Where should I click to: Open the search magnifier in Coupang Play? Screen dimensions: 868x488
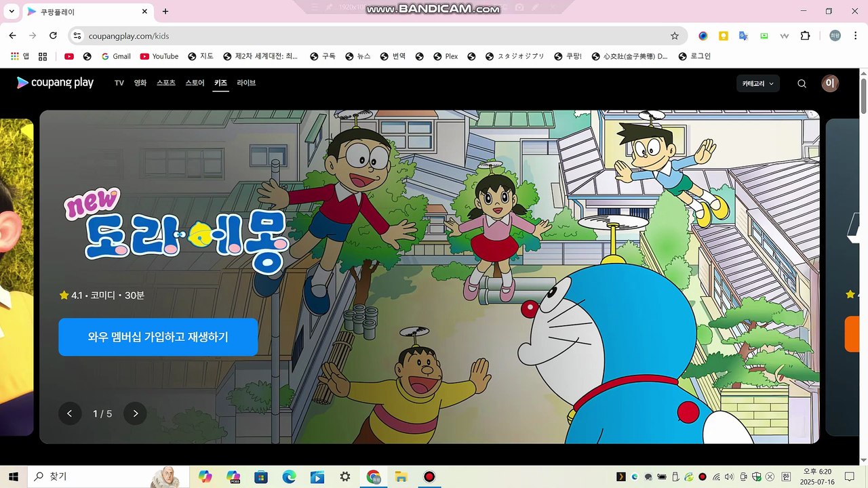pos(802,83)
